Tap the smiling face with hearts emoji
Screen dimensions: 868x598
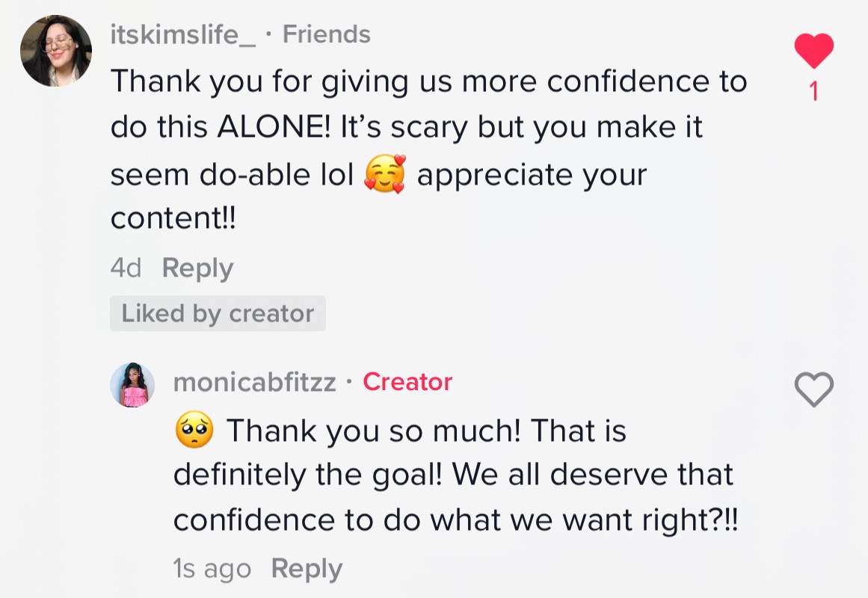coord(385,176)
